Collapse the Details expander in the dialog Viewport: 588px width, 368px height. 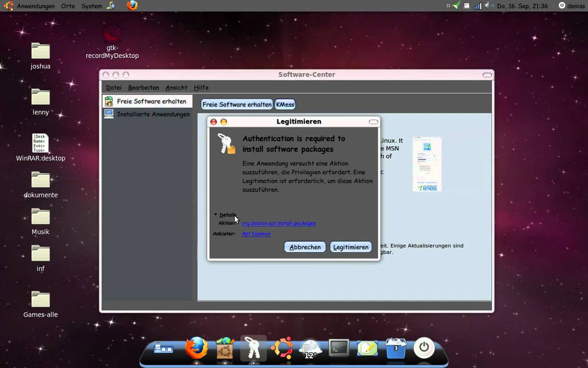[x=225, y=215]
